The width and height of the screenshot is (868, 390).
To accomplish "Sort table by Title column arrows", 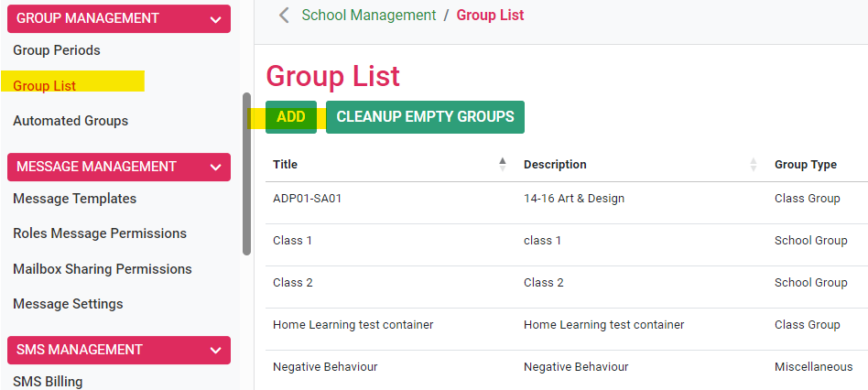I will click(502, 164).
